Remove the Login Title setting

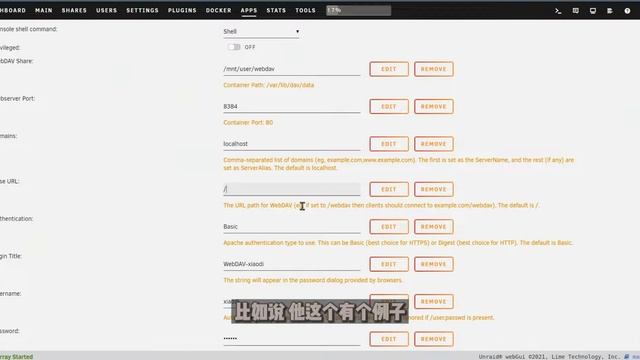point(433,264)
